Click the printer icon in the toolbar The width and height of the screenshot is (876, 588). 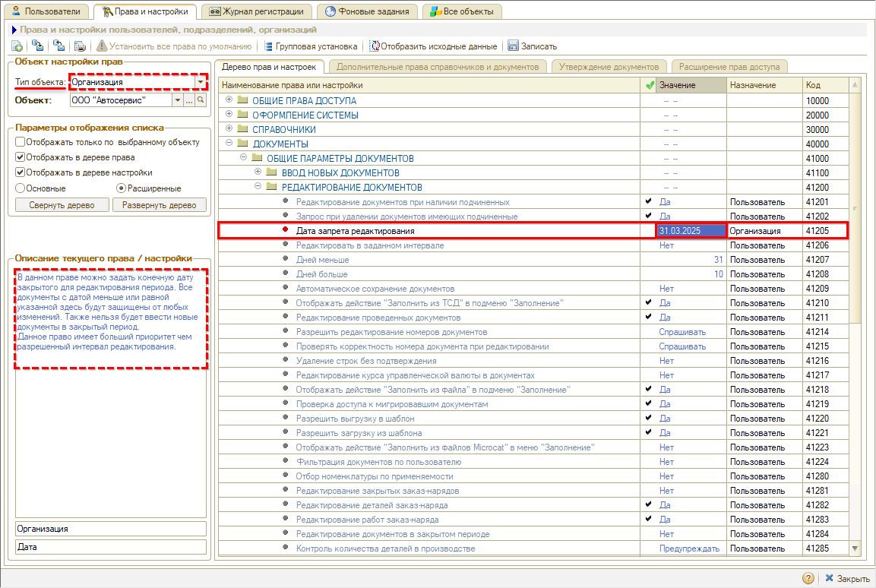80,46
